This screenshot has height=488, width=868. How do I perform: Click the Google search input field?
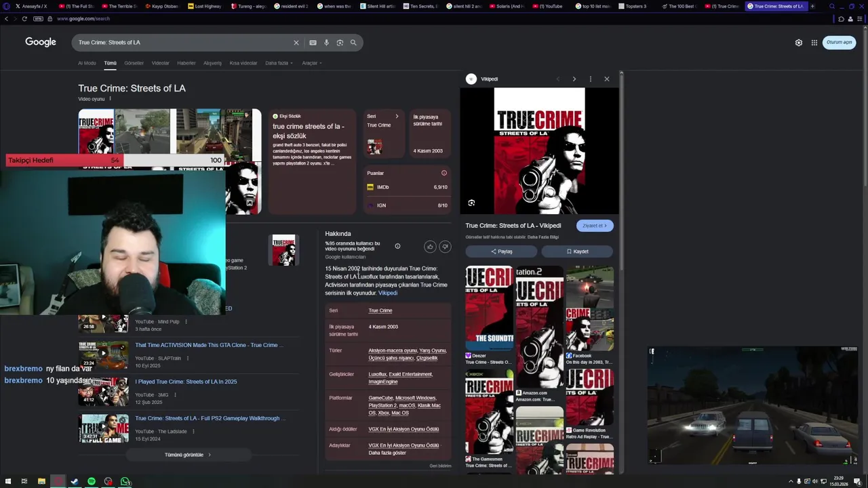point(183,43)
